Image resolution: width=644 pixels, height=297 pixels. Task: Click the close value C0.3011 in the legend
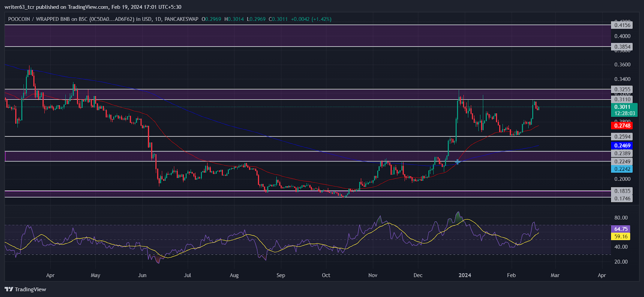[x=278, y=19]
